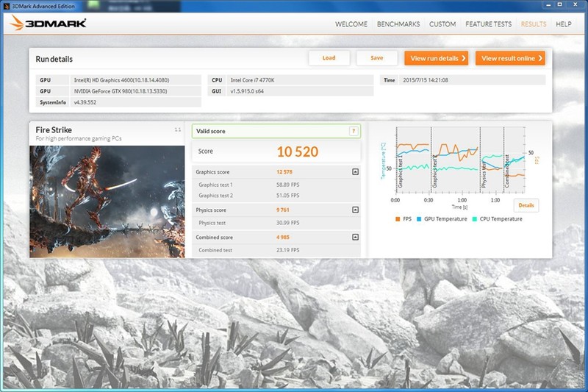
Task: Select the CPU value Intel Core i7 4770K
Action: pyautogui.click(x=252, y=80)
